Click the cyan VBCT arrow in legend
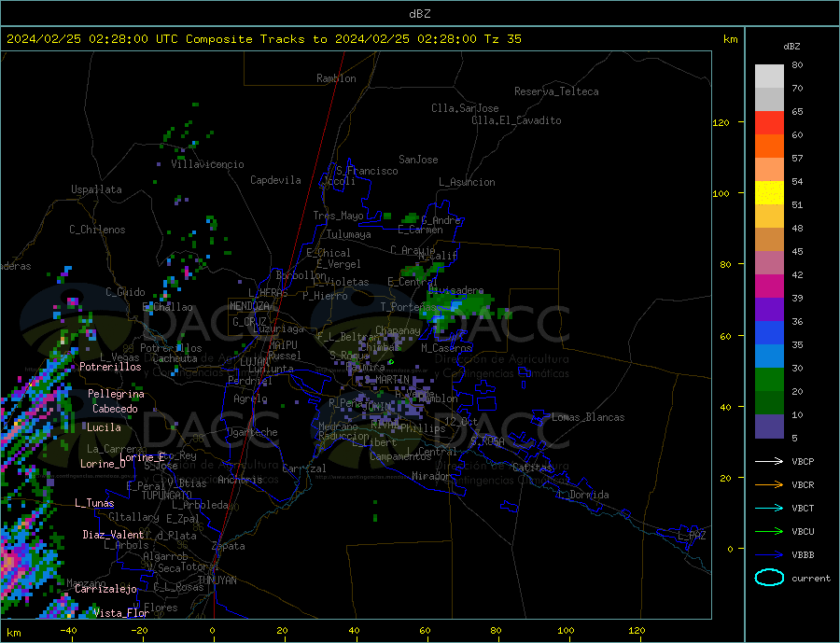 click(769, 508)
